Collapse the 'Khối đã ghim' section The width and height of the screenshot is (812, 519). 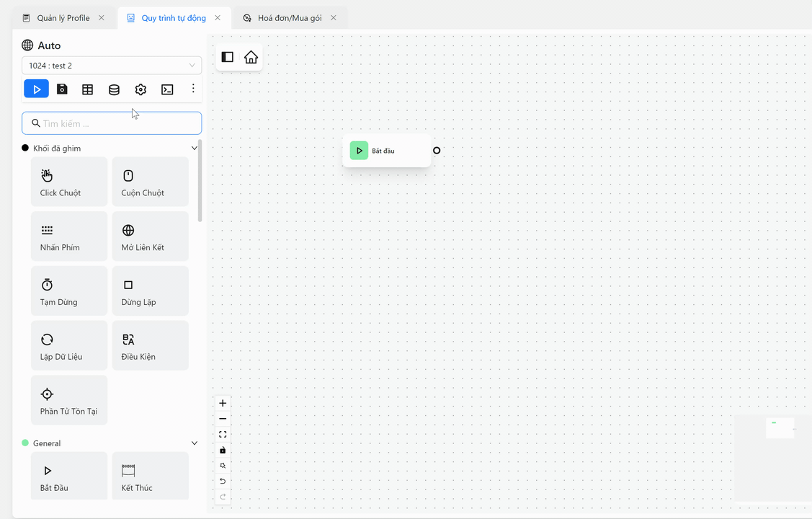tap(194, 147)
